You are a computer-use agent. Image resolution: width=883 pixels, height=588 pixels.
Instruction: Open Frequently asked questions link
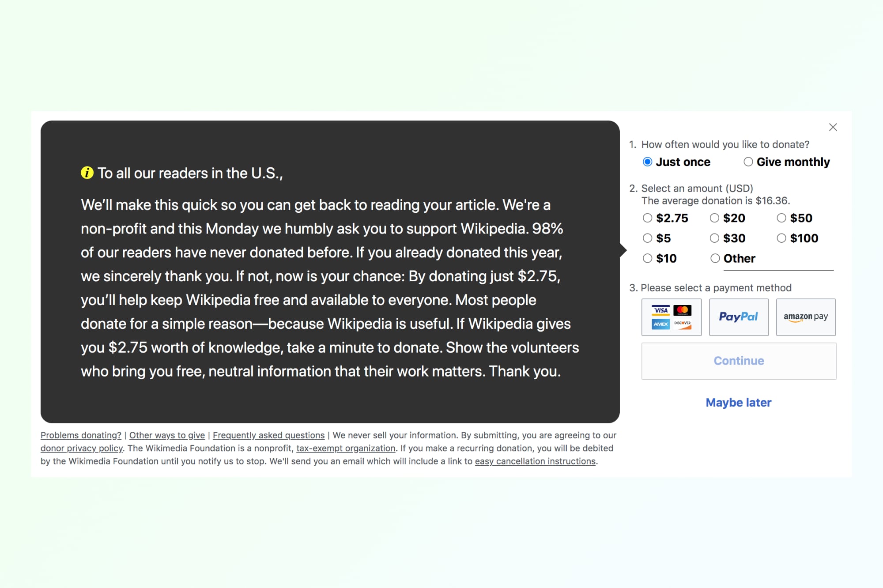coord(268,435)
